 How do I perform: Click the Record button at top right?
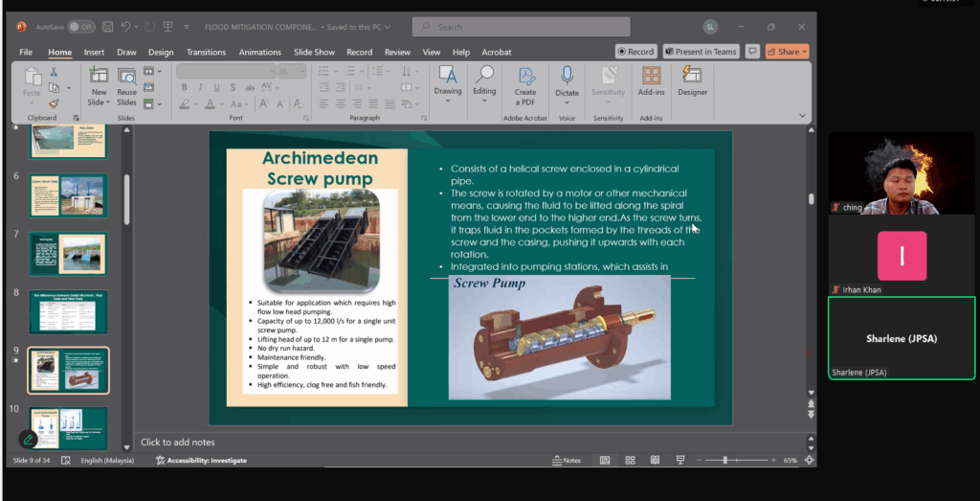pyautogui.click(x=635, y=52)
